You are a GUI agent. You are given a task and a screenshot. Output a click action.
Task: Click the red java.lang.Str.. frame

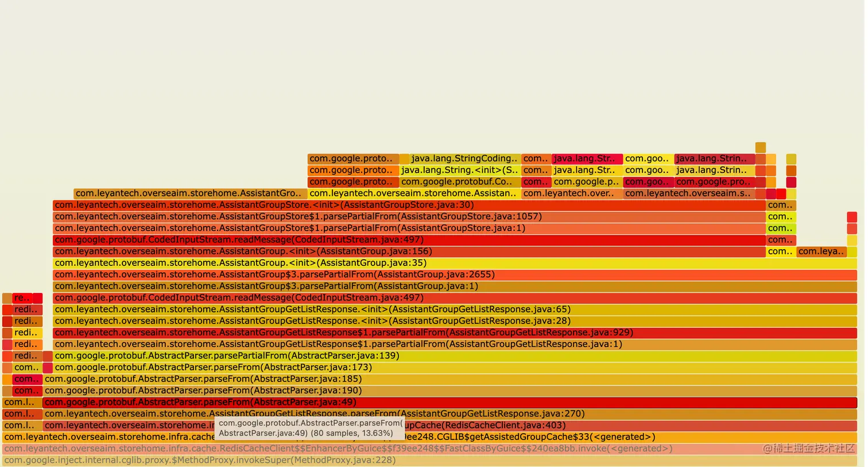(x=587, y=159)
